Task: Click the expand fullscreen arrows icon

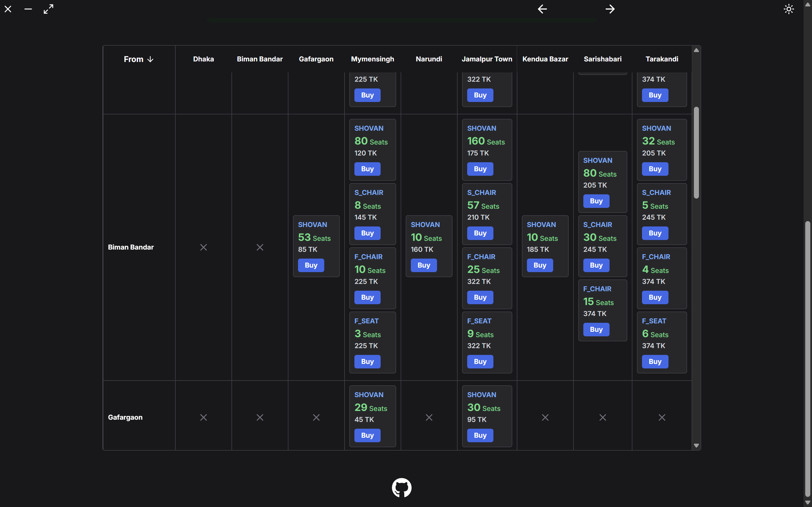Action: pos(49,9)
